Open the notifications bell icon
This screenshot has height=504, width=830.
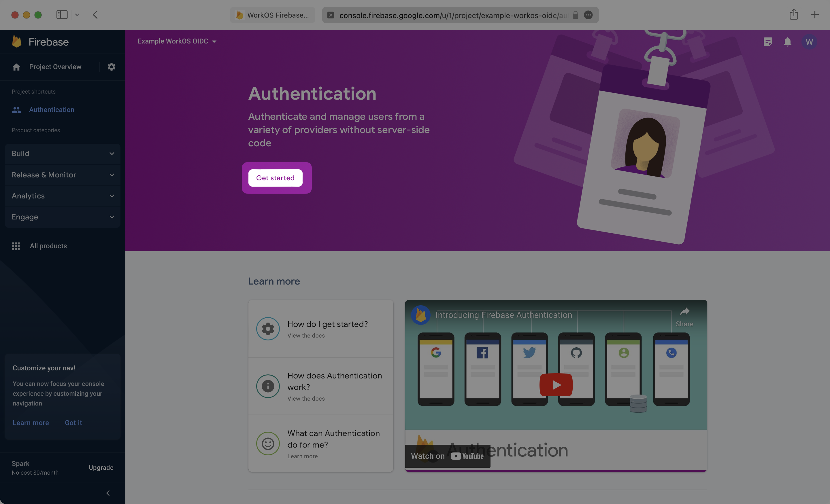point(787,42)
